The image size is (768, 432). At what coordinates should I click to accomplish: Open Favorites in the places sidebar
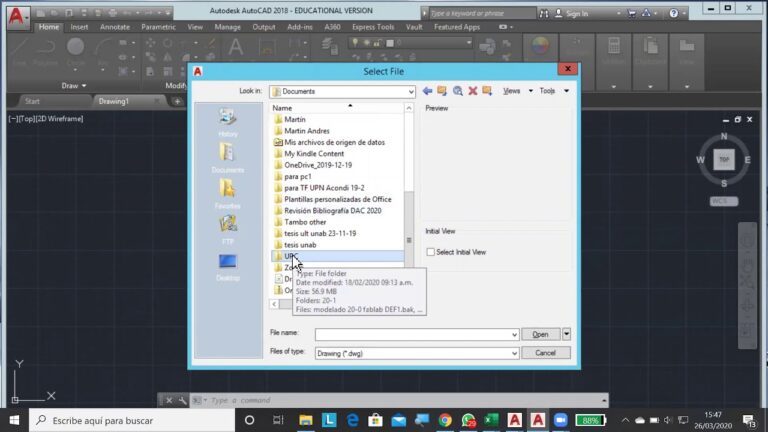click(228, 194)
